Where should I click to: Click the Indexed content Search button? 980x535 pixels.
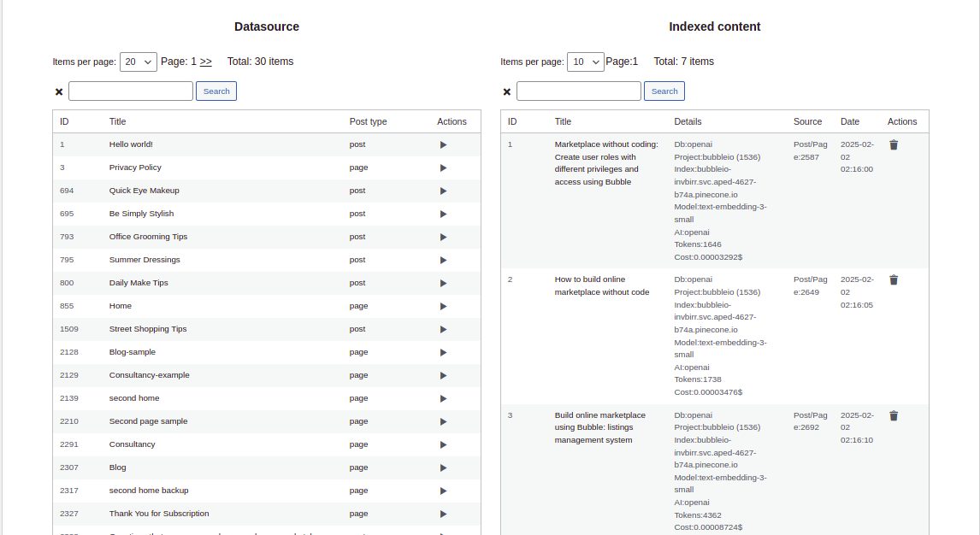tap(664, 91)
